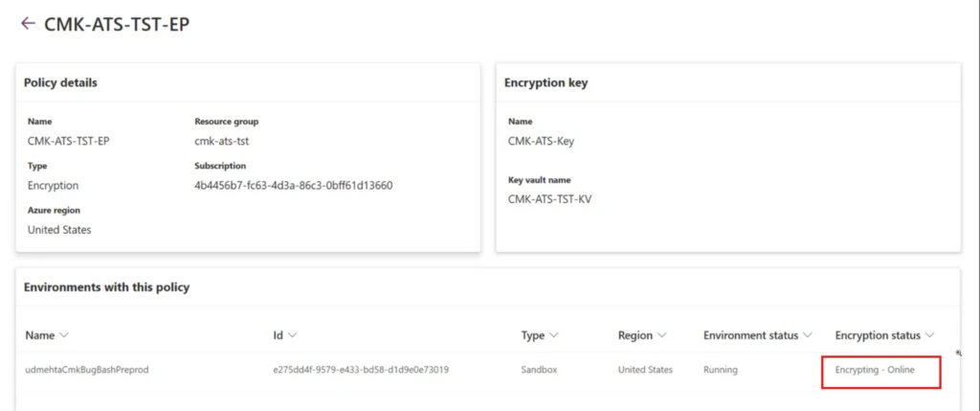This screenshot has height=411, width=980.
Task: Click the Encrypting - Online status
Action: pyautogui.click(x=875, y=370)
